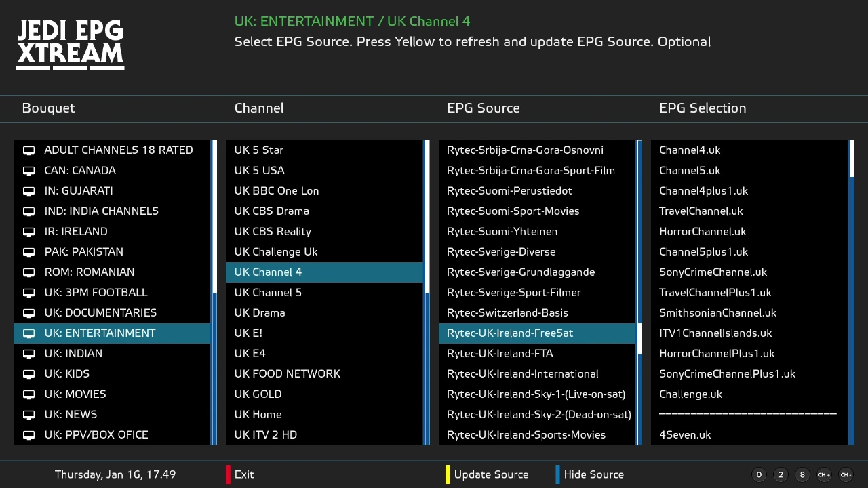
Task: Click the EPG Source list scrollbar
Action: (x=639, y=293)
